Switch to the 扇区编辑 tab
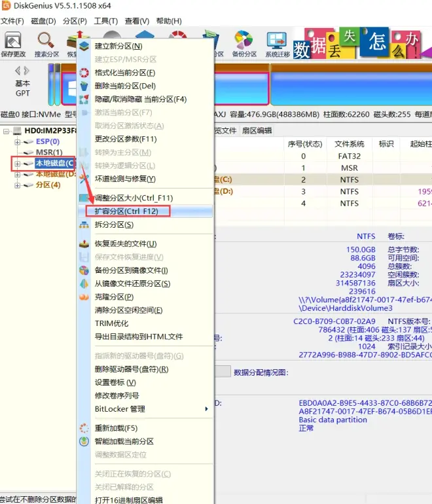This screenshot has height=504, width=432. (x=257, y=130)
